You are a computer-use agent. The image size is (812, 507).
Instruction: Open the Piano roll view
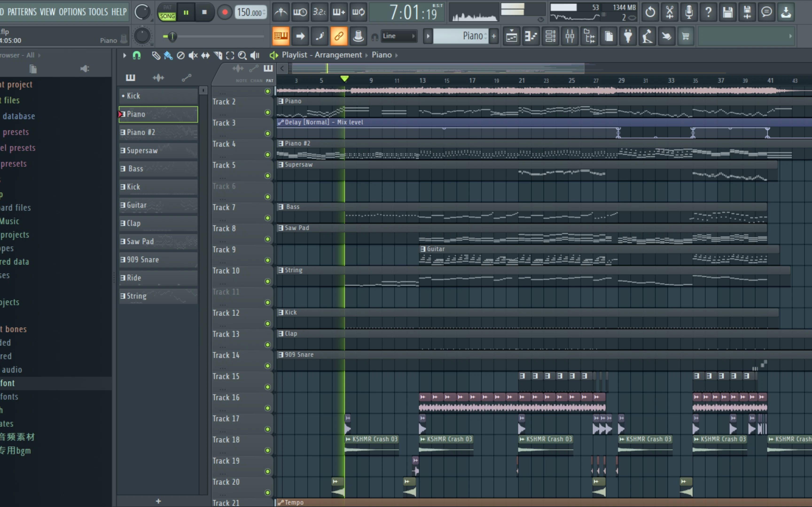[x=531, y=36]
